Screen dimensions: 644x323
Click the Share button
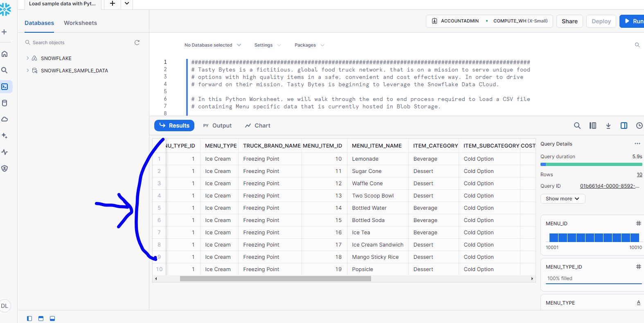(570, 21)
